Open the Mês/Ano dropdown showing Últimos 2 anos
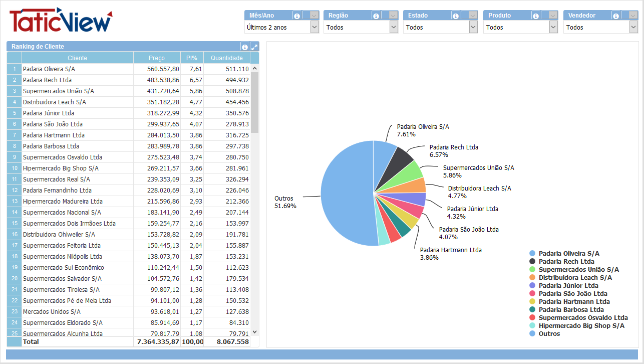 click(x=314, y=28)
